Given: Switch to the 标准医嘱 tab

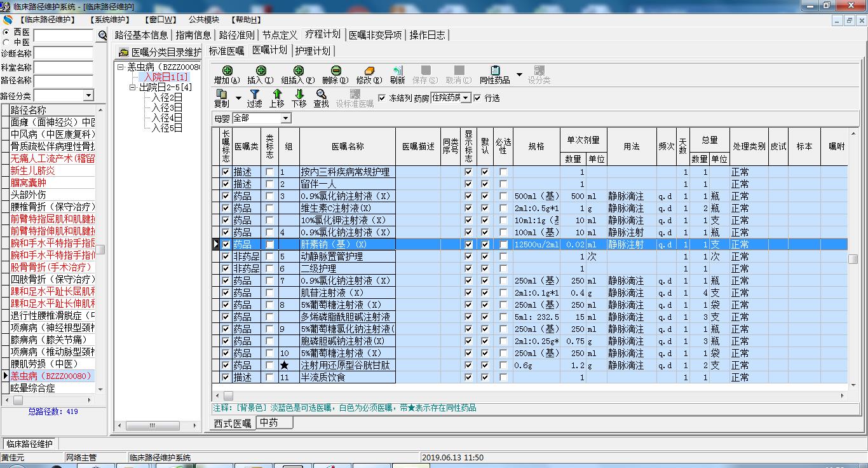Looking at the screenshot, I should click(x=226, y=51).
